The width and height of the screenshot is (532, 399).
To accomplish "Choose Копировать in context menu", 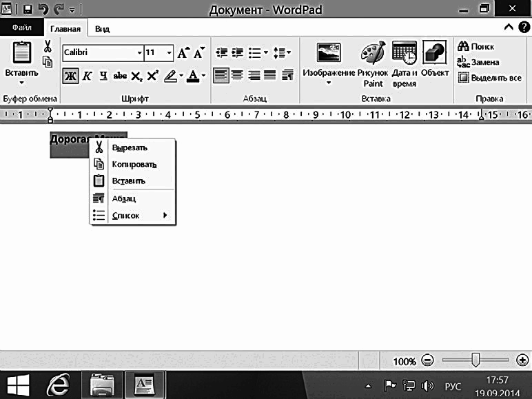I will click(133, 164).
